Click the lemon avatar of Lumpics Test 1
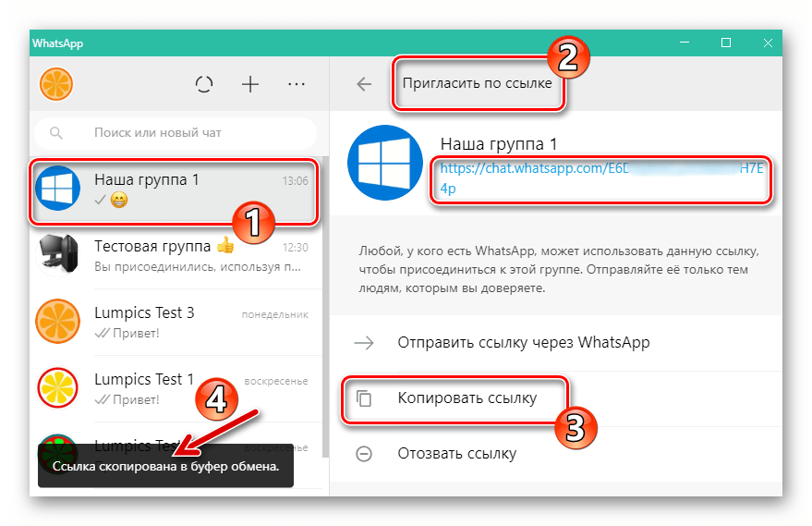 (57, 387)
